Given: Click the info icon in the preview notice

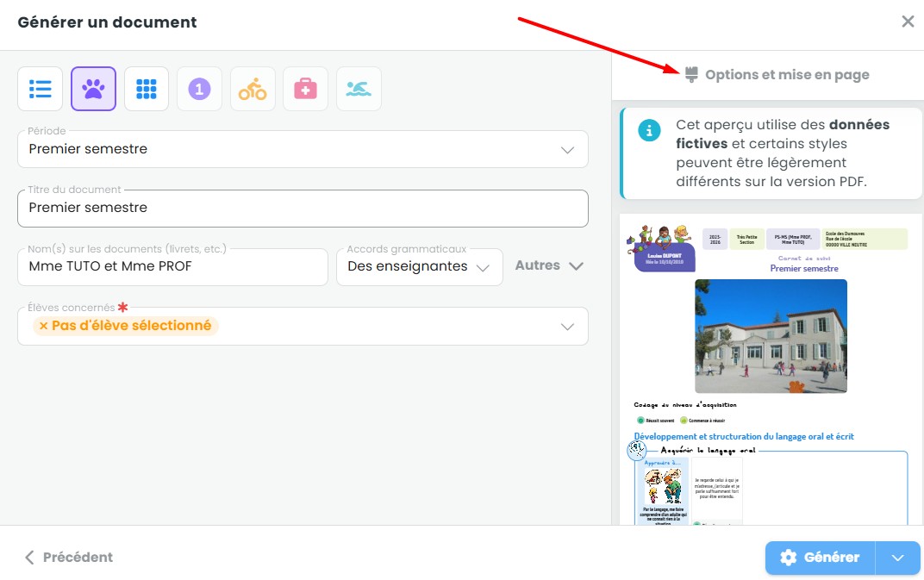Looking at the screenshot, I should pyautogui.click(x=649, y=130).
